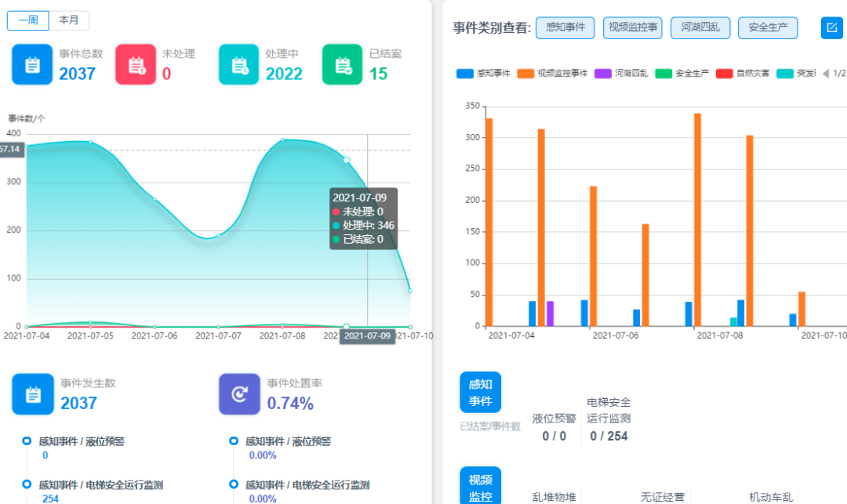Click 无证经营 label
The height and width of the screenshot is (504, 847).
[662, 497]
